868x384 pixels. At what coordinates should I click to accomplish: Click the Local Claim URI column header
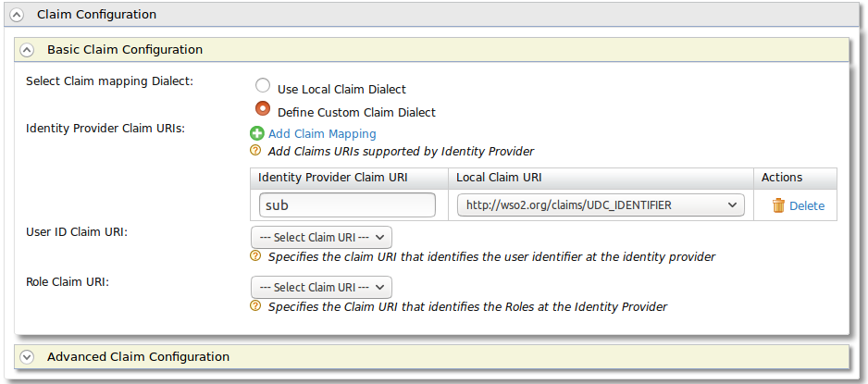click(x=499, y=178)
